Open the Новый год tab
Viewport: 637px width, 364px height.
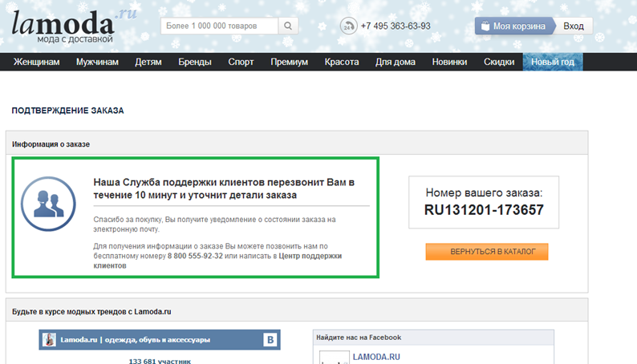coord(553,62)
